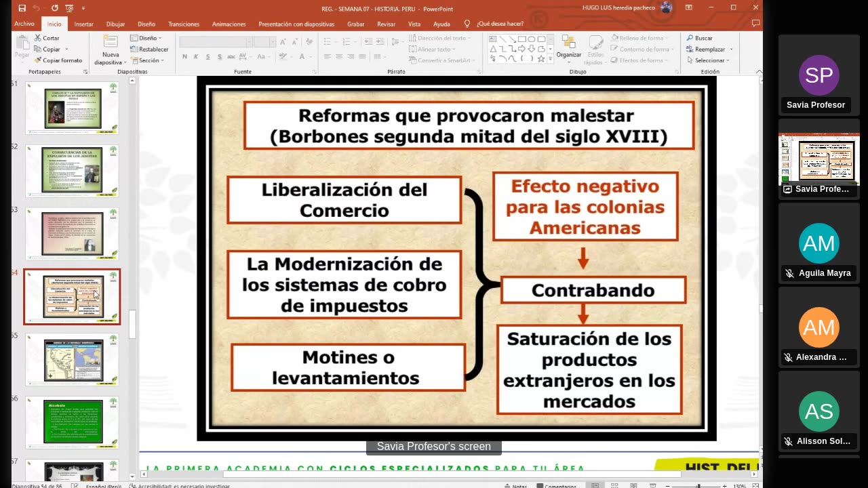This screenshot has height=488, width=868.
Task: Pick the triangle shape in gallery
Action: [493, 49]
